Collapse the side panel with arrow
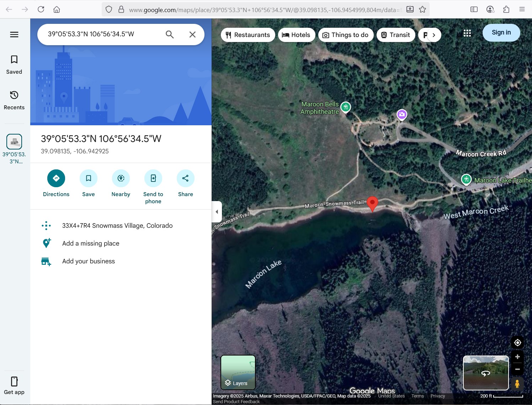532x405 pixels. click(x=217, y=212)
